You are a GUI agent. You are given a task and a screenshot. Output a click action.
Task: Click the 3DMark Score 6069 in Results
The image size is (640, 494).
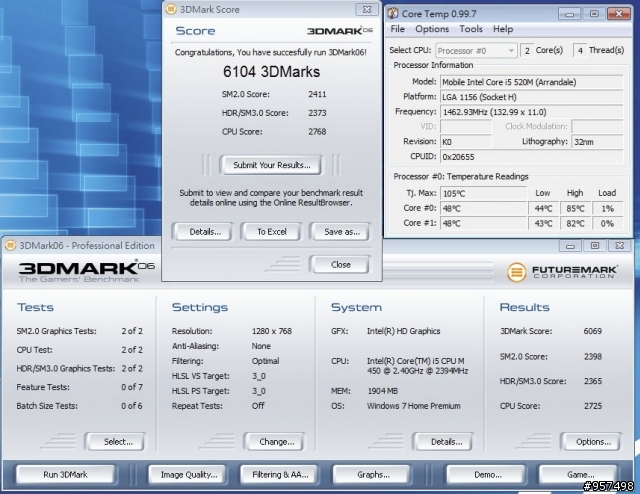593,331
